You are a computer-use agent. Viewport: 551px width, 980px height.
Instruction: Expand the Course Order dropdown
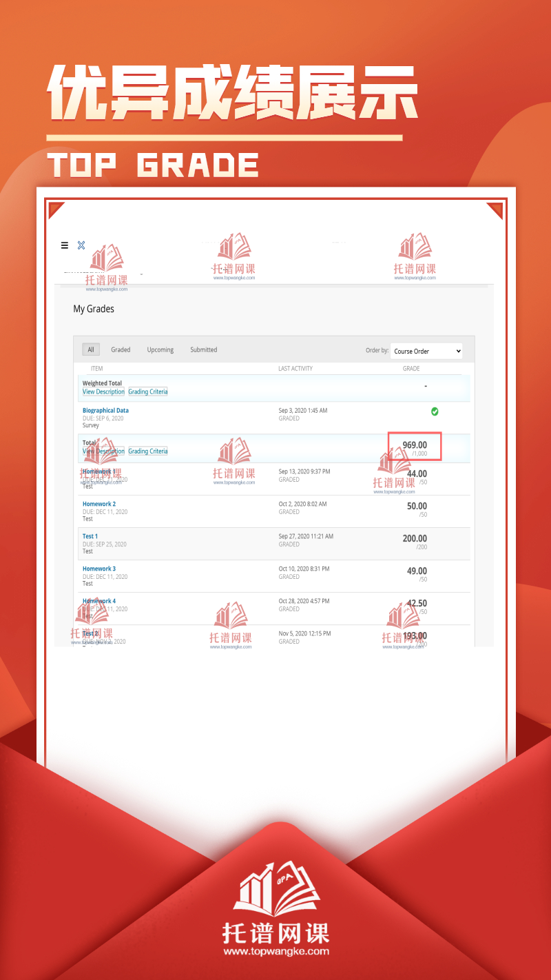tap(426, 351)
